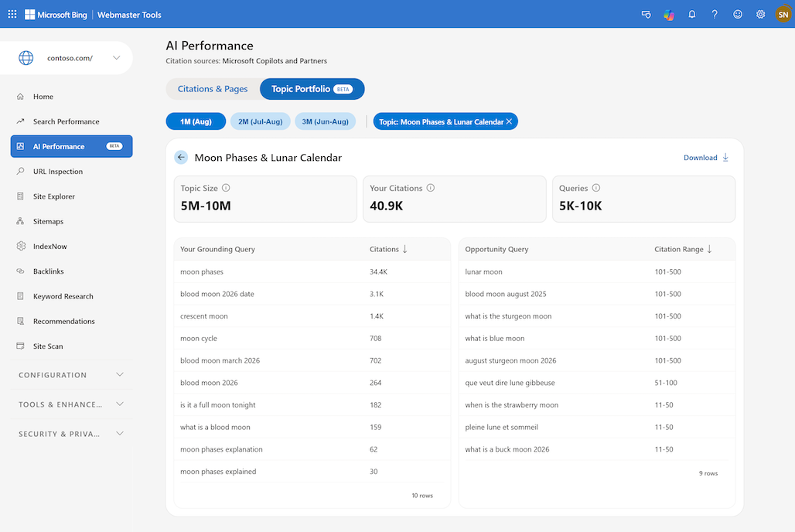Screen dimensions: 795x532
Task: Expand the Configuration section
Action: click(71, 375)
